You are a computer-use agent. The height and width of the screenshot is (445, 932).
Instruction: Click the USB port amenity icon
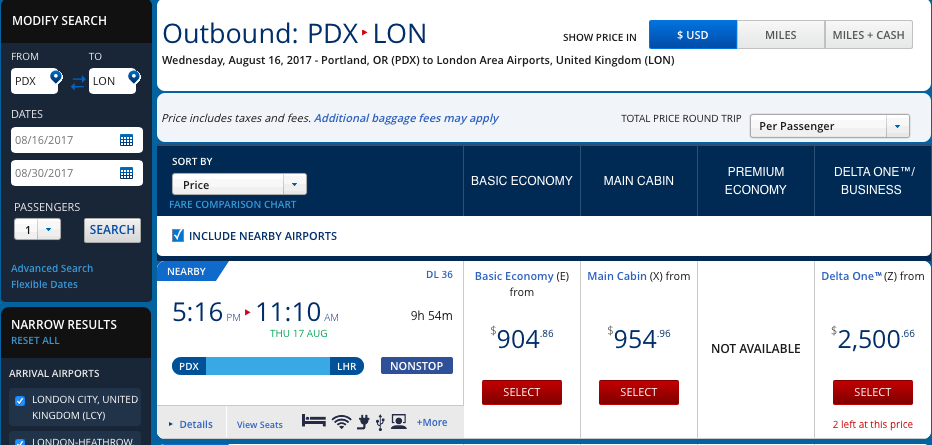[x=381, y=422]
